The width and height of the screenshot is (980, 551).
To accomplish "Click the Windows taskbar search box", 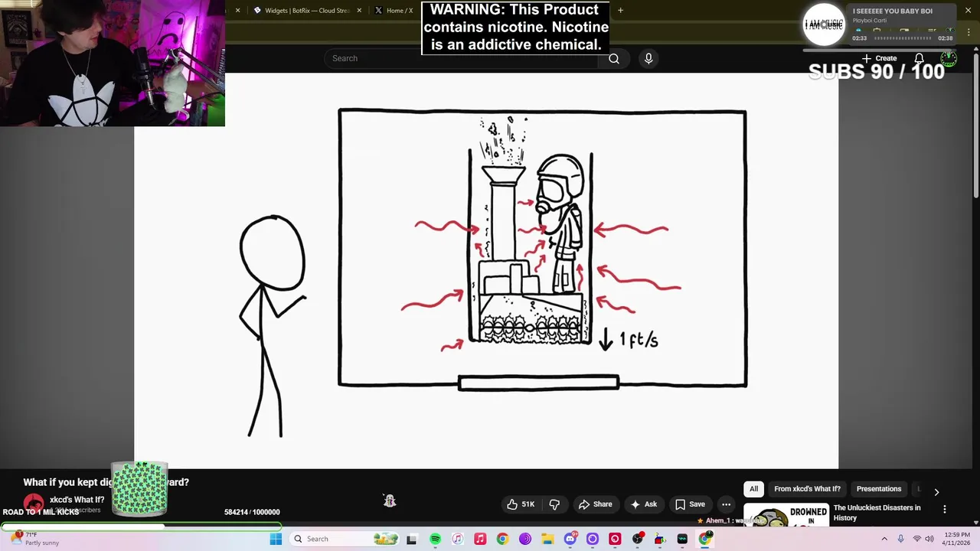I will [x=345, y=539].
